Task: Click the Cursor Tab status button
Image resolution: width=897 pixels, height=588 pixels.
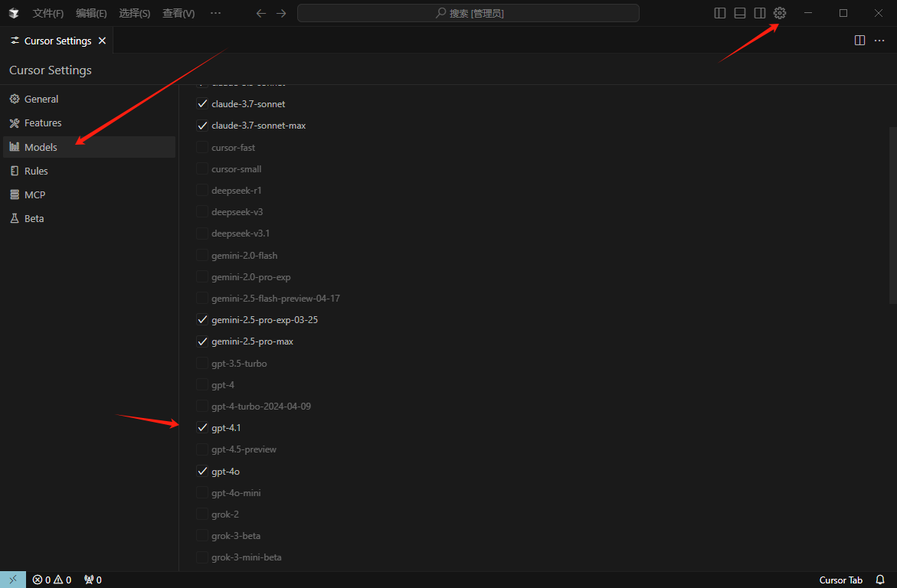Action: (x=840, y=580)
